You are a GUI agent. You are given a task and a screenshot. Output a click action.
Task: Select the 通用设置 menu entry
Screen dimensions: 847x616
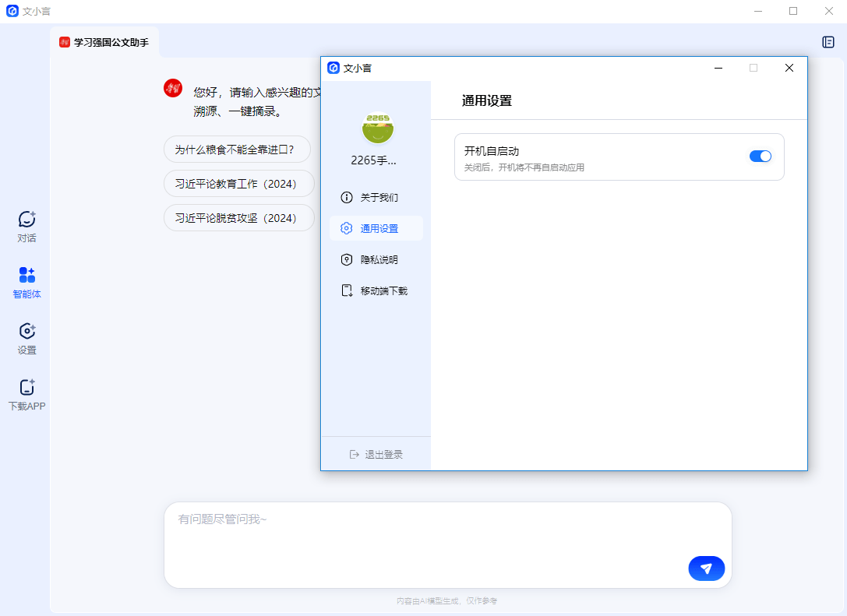point(379,228)
